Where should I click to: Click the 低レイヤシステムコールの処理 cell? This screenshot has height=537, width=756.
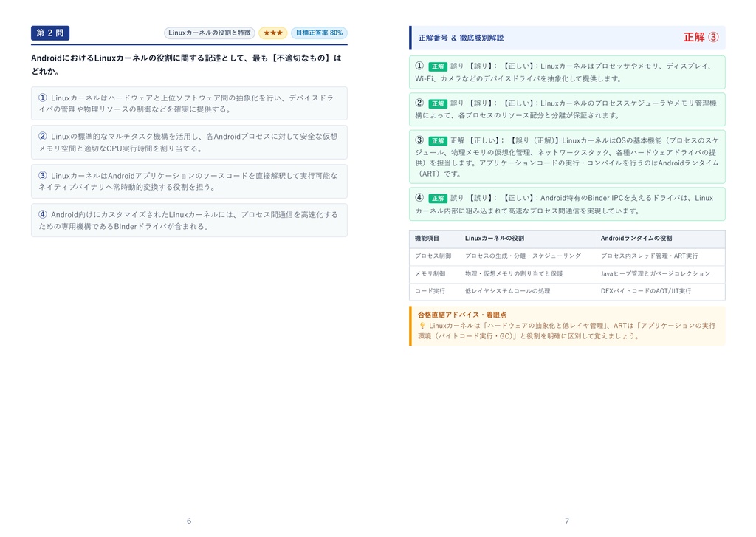click(507, 291)
